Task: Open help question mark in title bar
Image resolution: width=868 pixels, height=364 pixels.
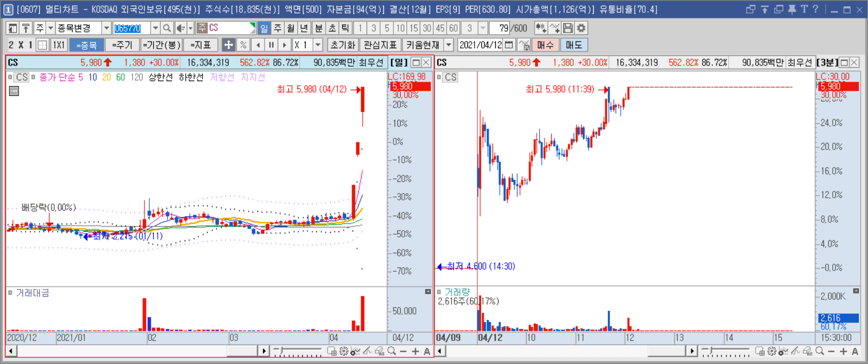Action: [815, 9]
